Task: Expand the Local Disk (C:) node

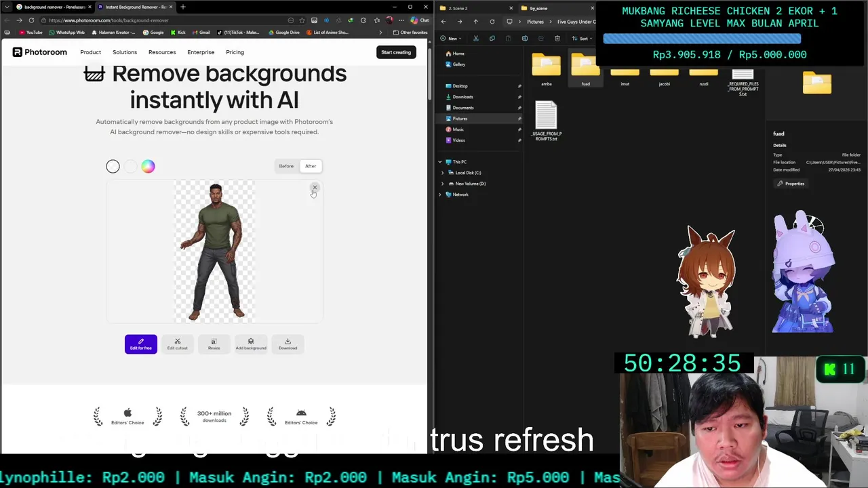Action: point(443,173)
